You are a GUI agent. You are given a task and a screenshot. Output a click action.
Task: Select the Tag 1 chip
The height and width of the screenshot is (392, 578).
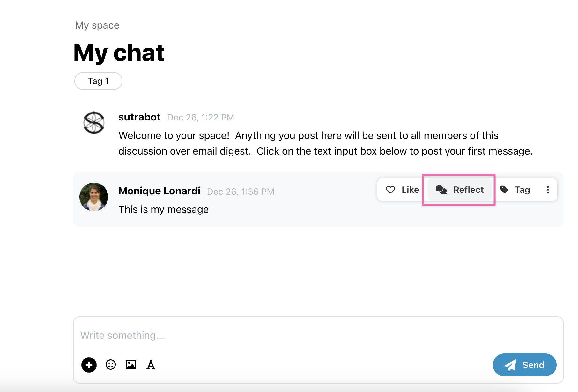pyautogui.click(x=98, y=81)
